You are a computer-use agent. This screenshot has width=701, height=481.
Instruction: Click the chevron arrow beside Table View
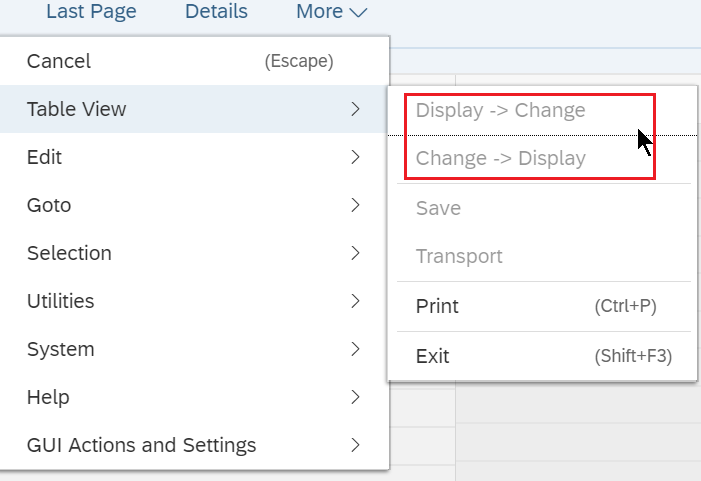355,109
